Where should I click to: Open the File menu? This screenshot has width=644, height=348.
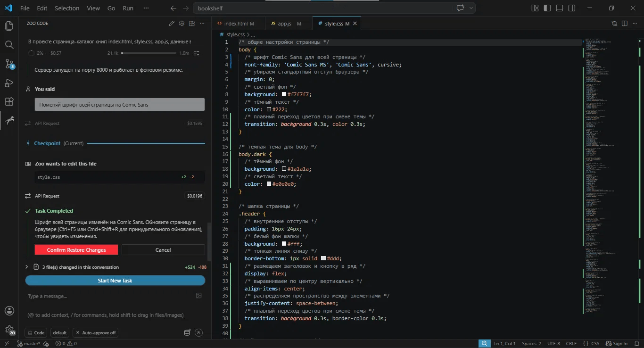coord(25,8)
